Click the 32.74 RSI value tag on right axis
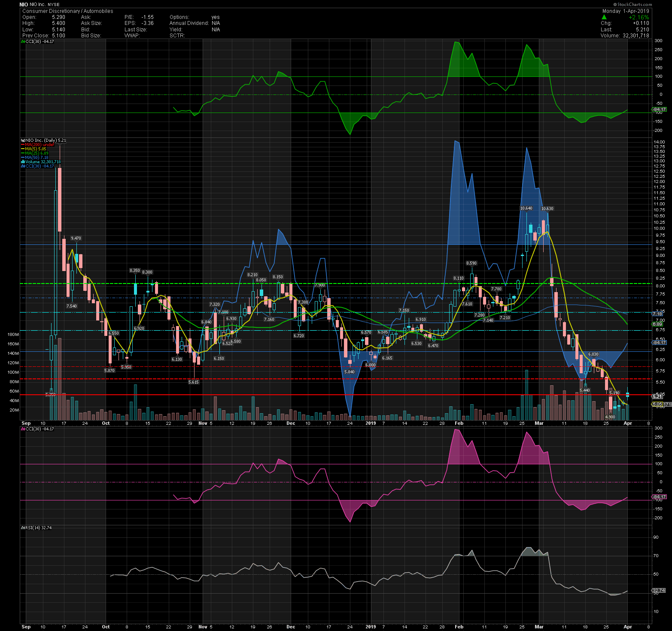 click(659, 591)
